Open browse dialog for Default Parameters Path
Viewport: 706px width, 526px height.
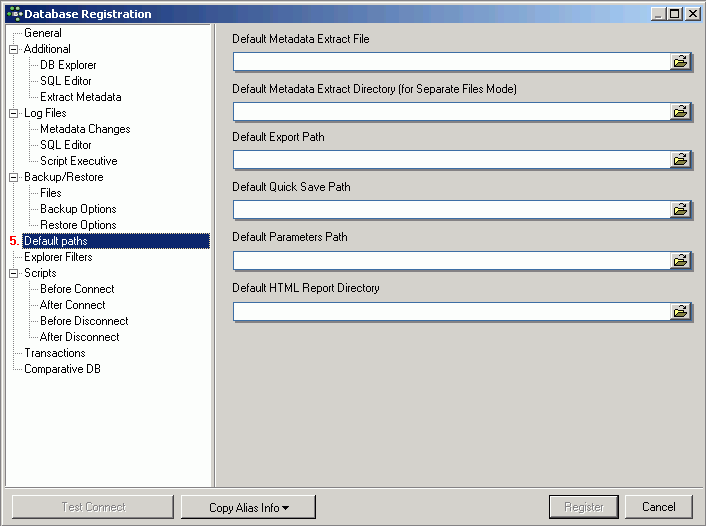[x=680, y=260]
